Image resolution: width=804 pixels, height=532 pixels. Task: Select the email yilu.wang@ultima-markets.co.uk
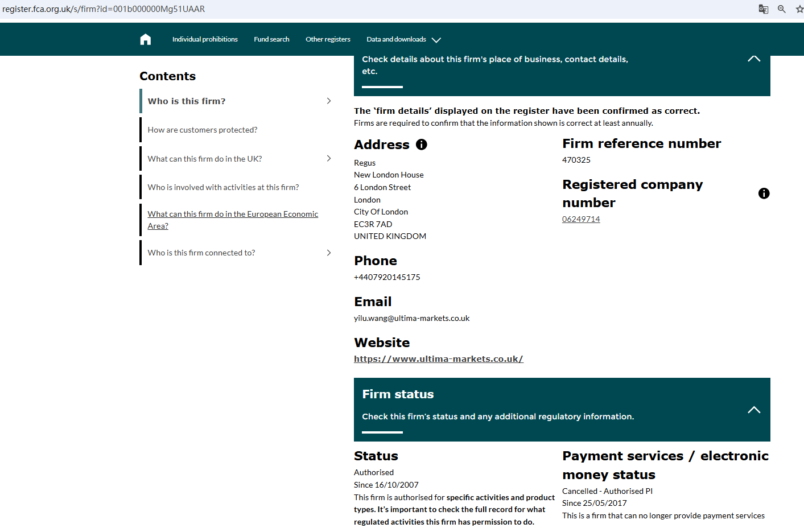[x=412, y=318]
